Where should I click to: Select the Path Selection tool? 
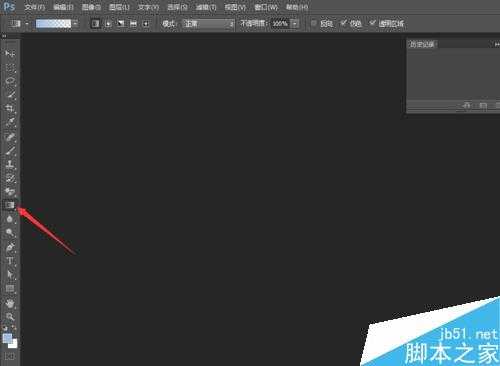pyautogui.click(x=10, y=275)
